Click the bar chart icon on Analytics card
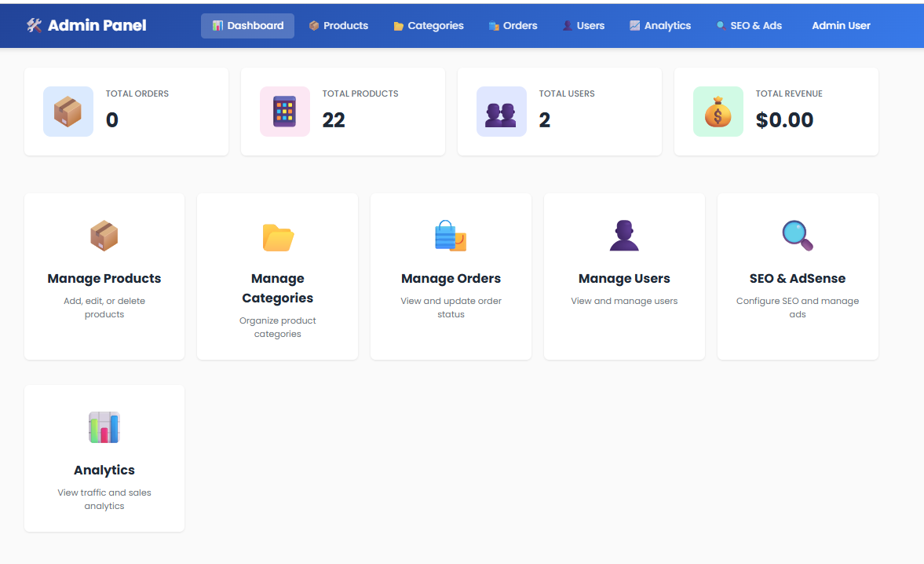The width and height of the screenshot is (924, 564). click(x=104, y=427)
